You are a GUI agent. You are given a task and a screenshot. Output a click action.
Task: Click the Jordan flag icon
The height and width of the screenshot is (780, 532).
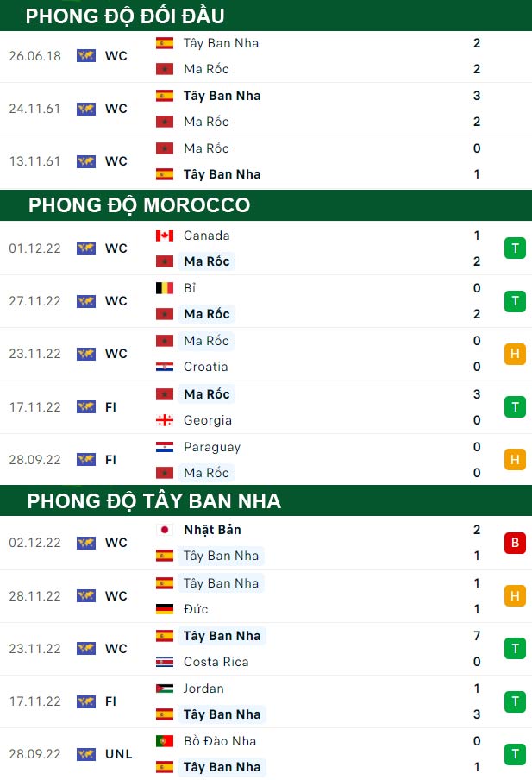point(165,689)
